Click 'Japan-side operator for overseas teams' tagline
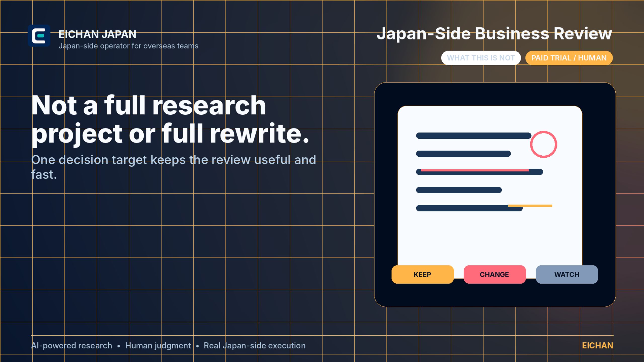The height and width of the screenshot is (362, 644). pos(128,46)
